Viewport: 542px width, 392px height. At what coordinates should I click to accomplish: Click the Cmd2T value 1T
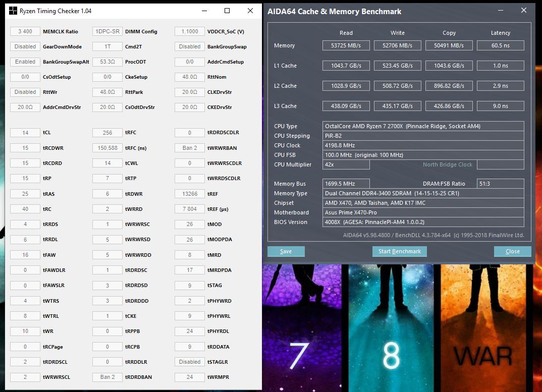107,46
